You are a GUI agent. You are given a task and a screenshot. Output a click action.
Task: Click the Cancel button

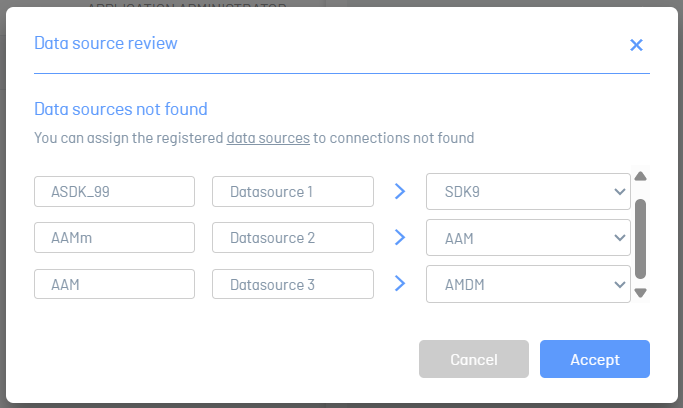473,359
